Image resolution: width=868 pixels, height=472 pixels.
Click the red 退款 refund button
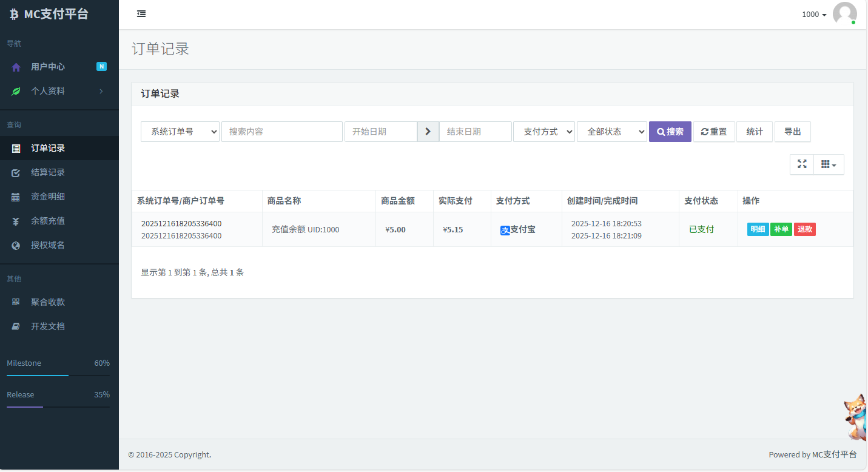coord(804,229)
